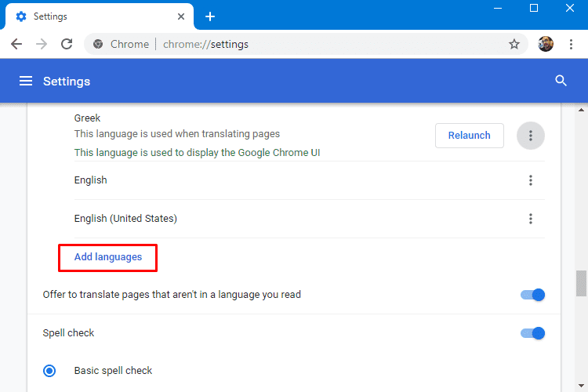
Task: Select the Basic spell check radio button
Action: coord(49,371)
